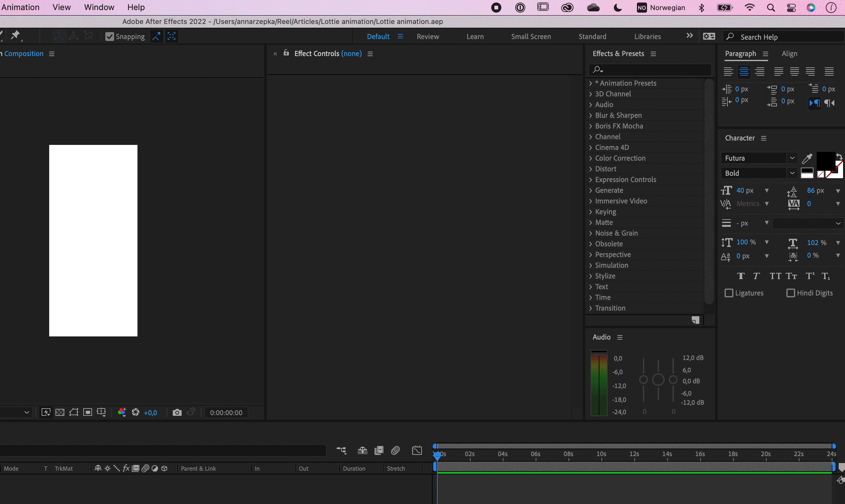Open show channel and color management
The width and height of the screenshot is (845, 504).
coord(122,412)
